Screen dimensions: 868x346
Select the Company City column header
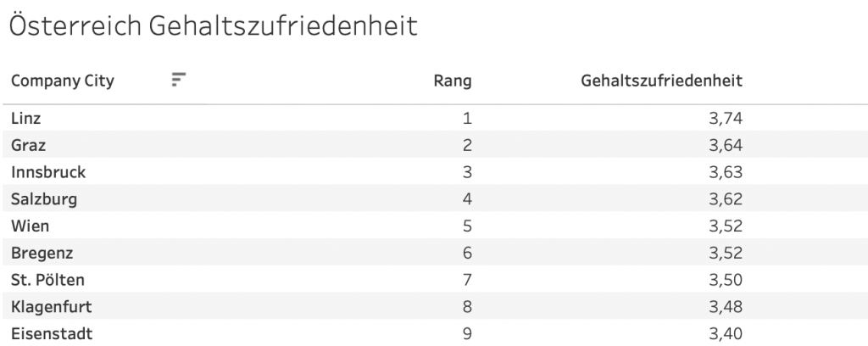click(x=63, y=81)
